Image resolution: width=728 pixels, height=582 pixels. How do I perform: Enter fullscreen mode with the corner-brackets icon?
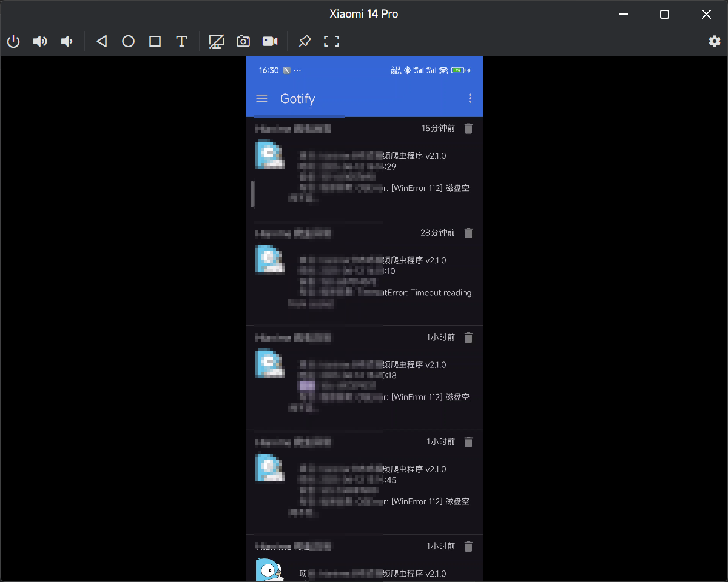331,41
